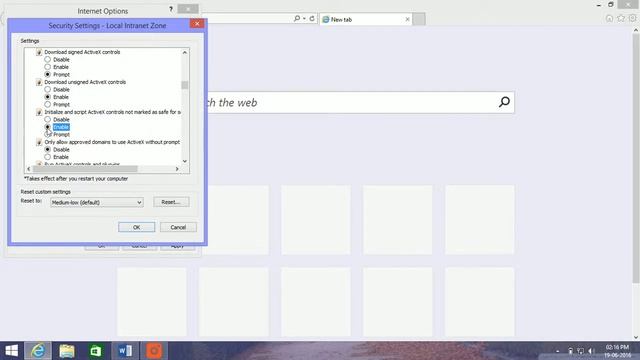The image size is (640, 360).
Task: Click the volume icon in system tray
Action: point(590,351)
